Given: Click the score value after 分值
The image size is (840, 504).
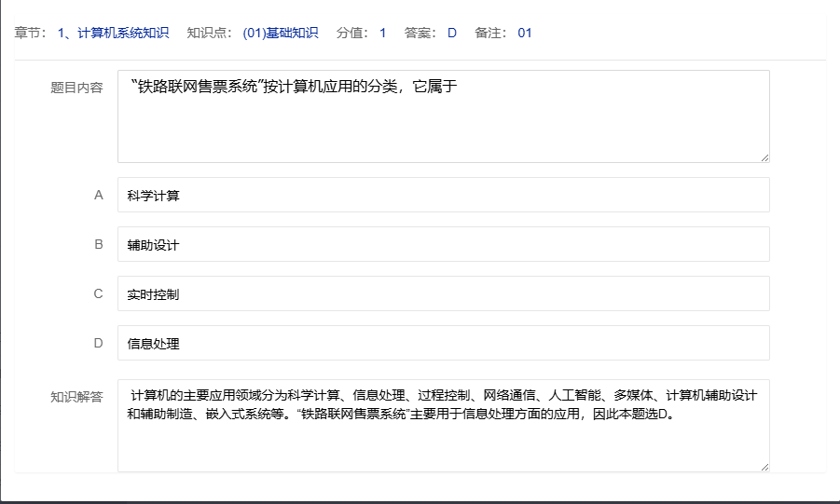Looking at the screenshot, I should pyautogui.click(x=382, y=33).
